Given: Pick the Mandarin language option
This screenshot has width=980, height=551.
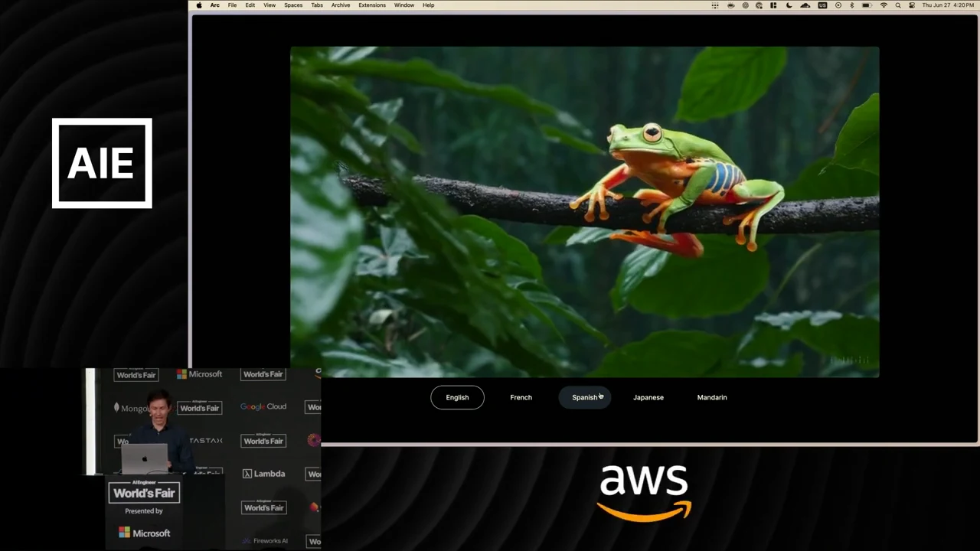Looking at the screenshot, I should tap(712, 397).
